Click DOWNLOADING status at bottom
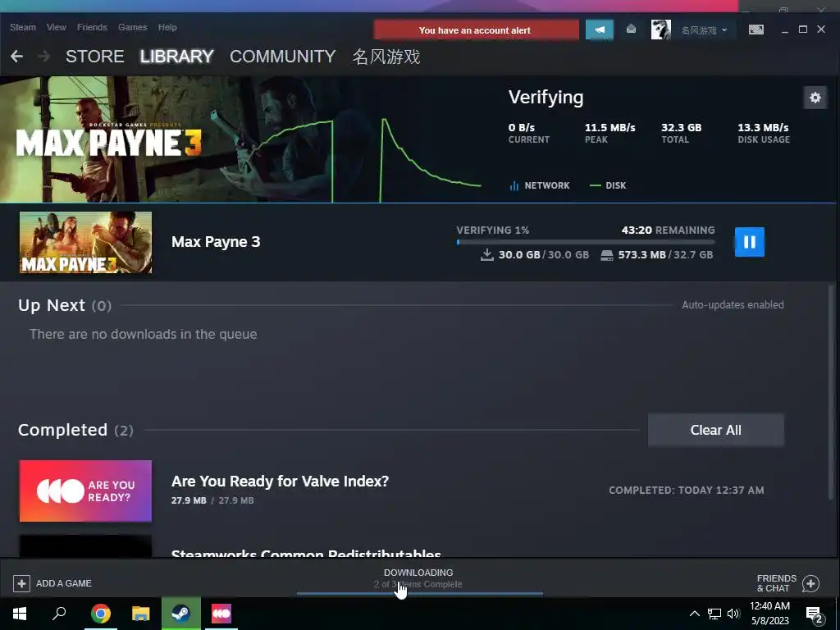Viewport: 840px width, 630px height. 418,573
